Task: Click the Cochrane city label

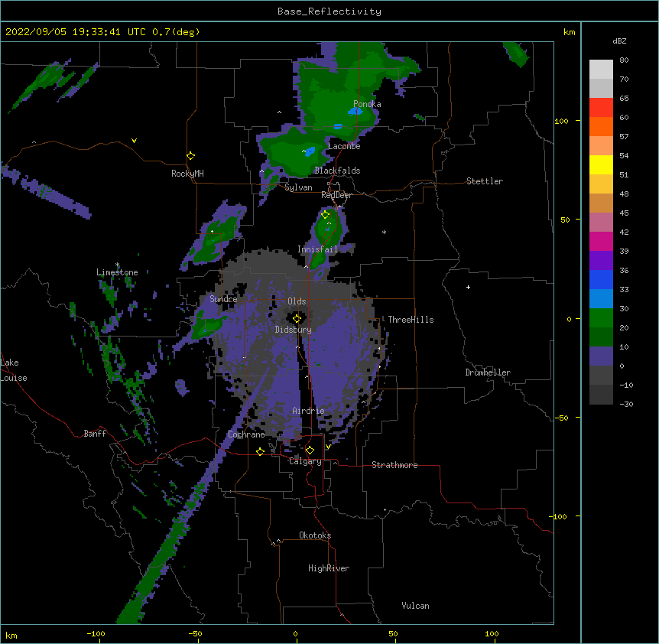Action: click(246, 434)
